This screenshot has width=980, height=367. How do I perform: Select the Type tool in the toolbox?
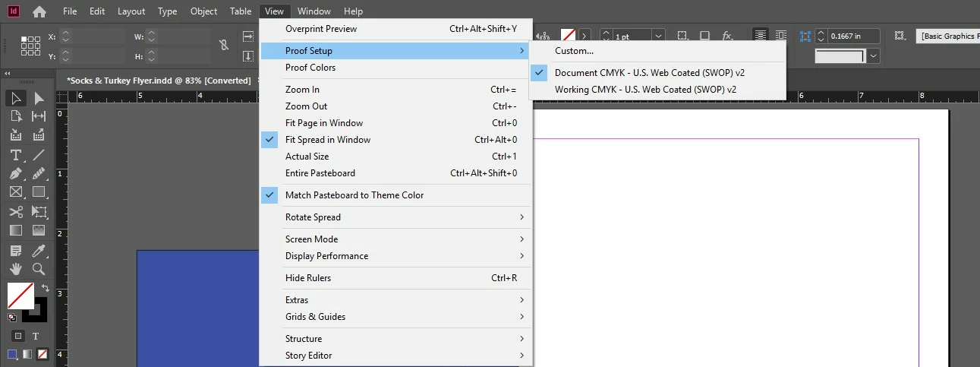[x=15, y=155]
